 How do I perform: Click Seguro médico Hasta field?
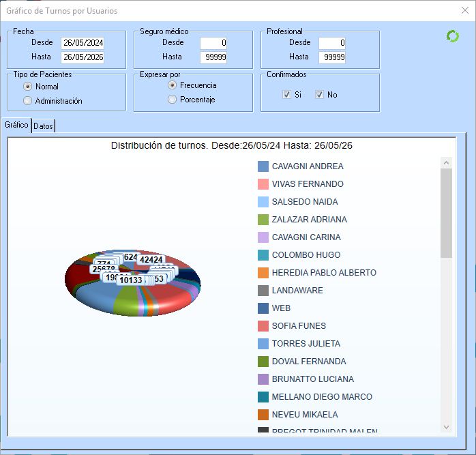(x=213, y=57)
